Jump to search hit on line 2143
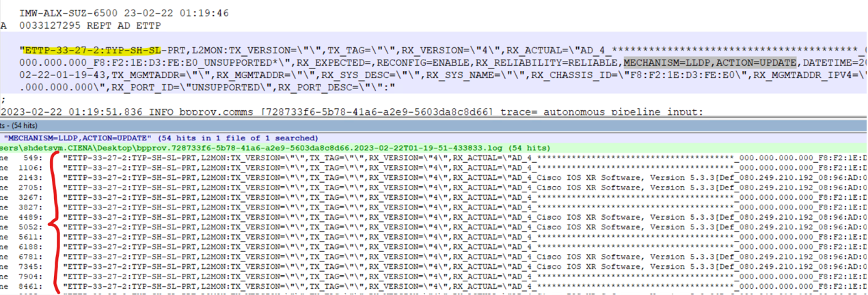 click(434, 177)
